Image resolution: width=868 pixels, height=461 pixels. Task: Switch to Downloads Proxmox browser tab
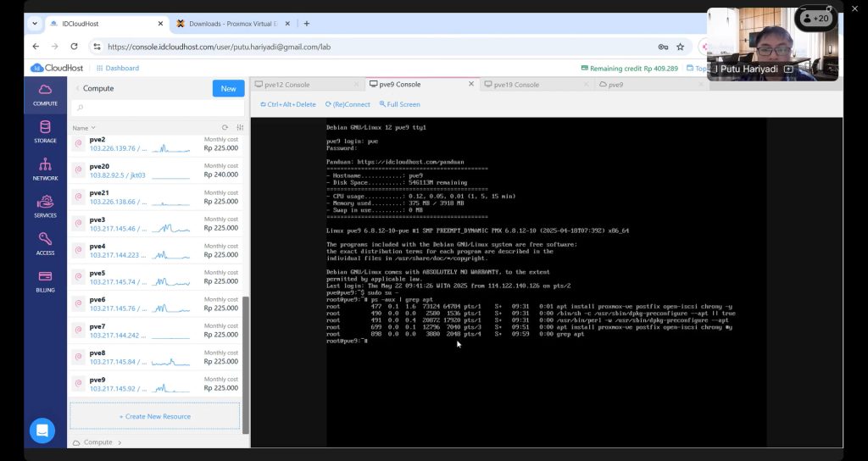[x=232, y=24]
